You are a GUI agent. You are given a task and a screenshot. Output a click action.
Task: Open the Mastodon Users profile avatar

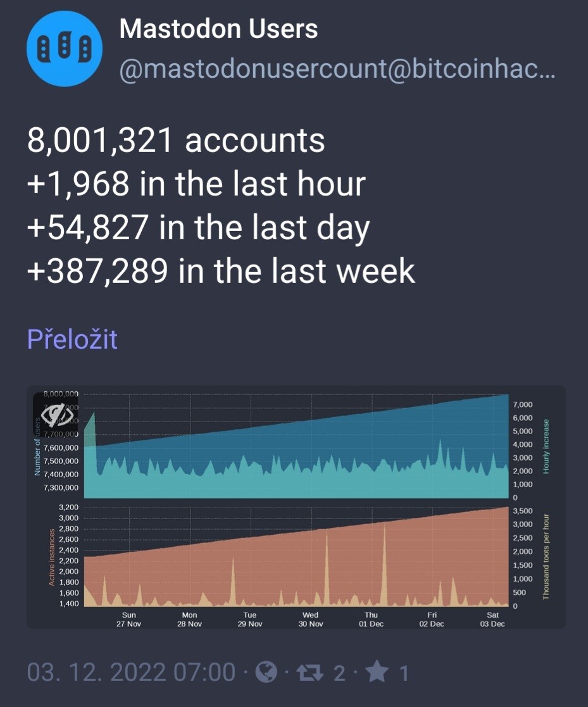(x=66, y=49)
